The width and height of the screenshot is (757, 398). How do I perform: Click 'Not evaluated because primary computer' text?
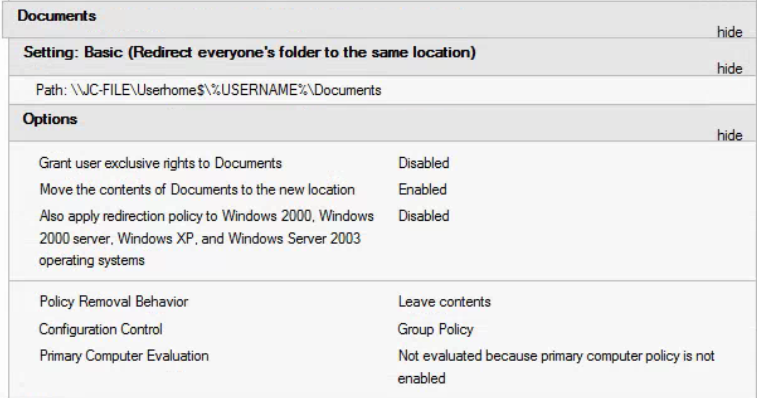(556, 367)
